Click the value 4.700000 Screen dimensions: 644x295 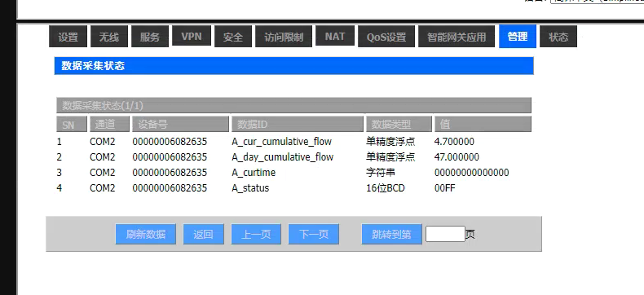[x=454, y=142]
